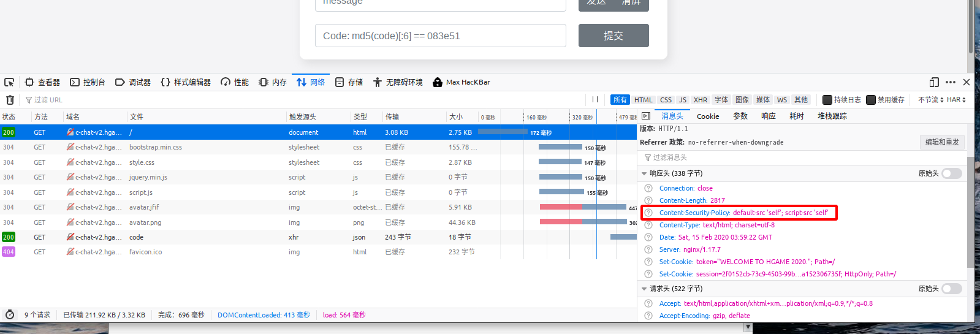Open responsive design mode icon

click(934, 82)
